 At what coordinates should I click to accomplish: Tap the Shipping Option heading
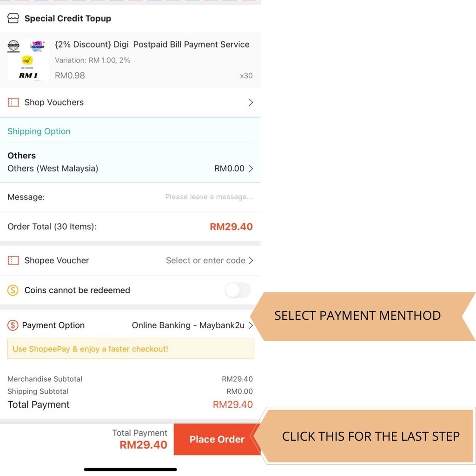coord(39,132)
